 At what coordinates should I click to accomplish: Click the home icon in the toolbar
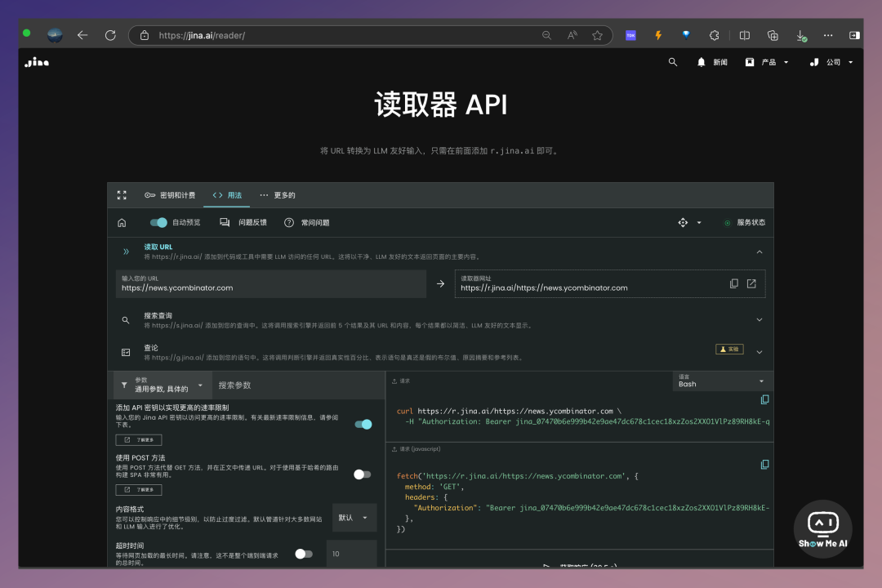[x=122, y=223]
